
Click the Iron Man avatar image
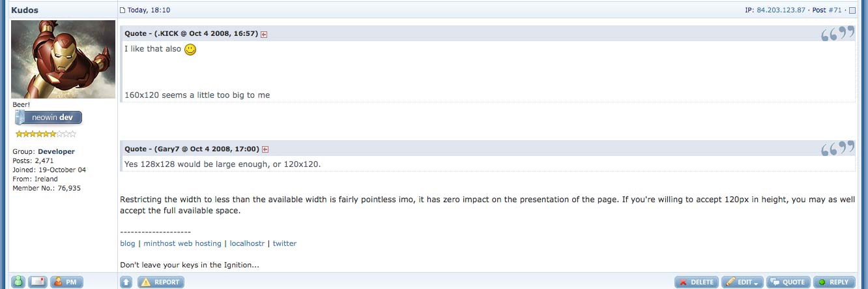pyautogui.click(x=63, y=59)
